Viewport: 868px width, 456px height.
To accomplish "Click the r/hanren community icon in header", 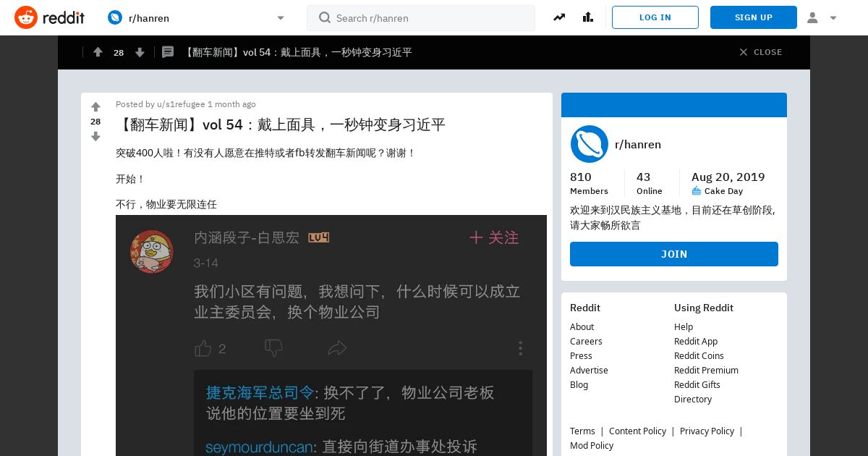I will 115,17.
